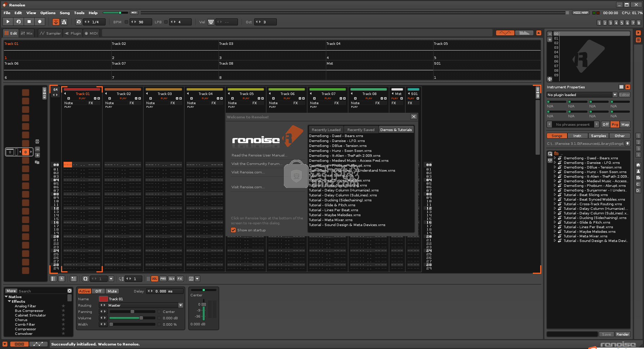Click the Render button in disk browser

coord(622,334)
